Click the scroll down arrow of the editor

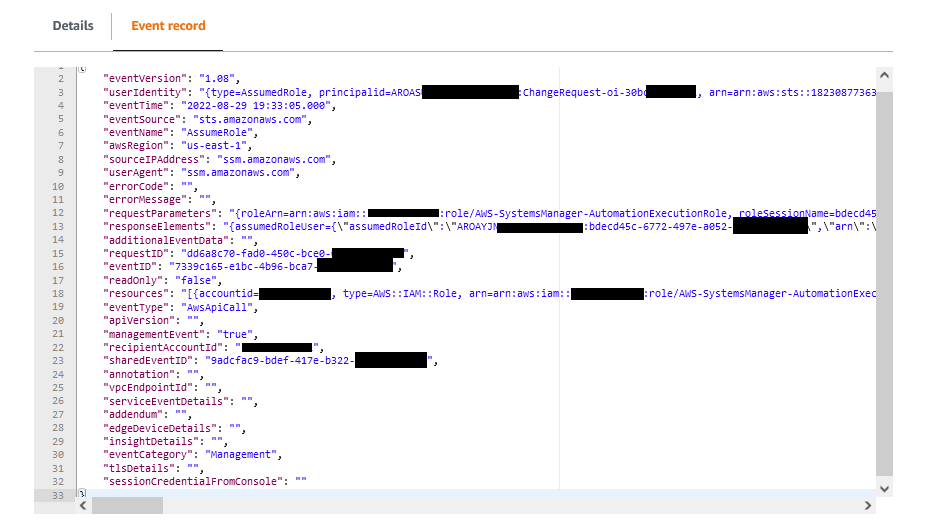(884, 489)
